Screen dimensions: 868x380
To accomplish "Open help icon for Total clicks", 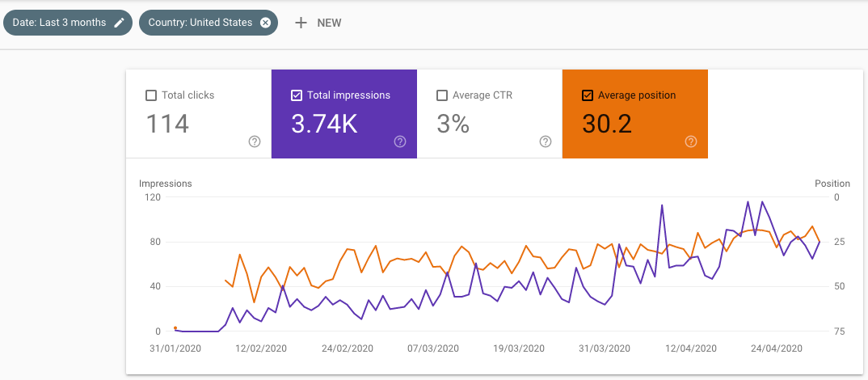I will [x=255, y=141].
